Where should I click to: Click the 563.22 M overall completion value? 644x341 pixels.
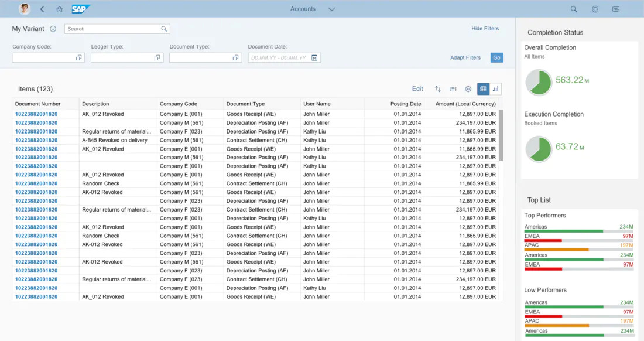572,80
